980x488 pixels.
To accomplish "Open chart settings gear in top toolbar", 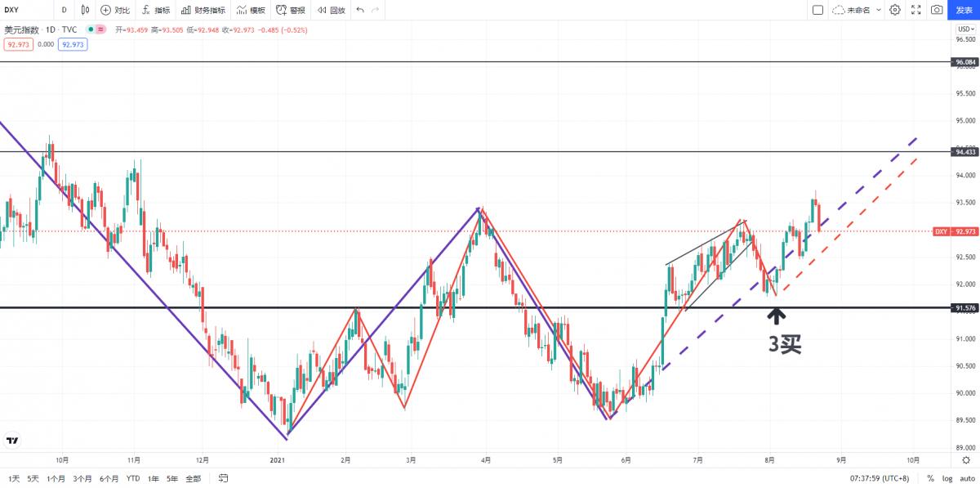I will 895,10.
